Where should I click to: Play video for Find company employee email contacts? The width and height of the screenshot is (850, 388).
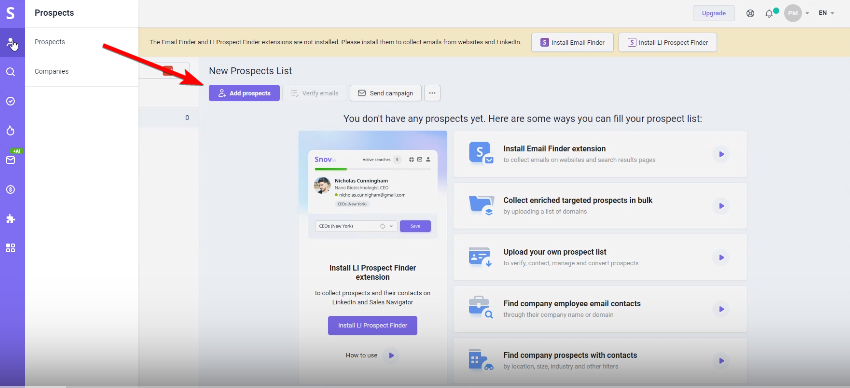[721, 309]
